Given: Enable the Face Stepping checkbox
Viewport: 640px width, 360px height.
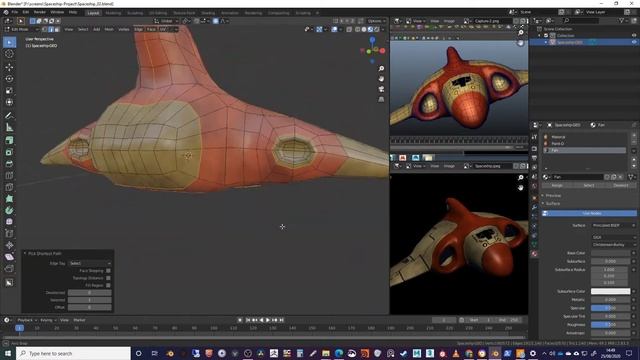Looking at the screenshot, I should pos(108,271).
